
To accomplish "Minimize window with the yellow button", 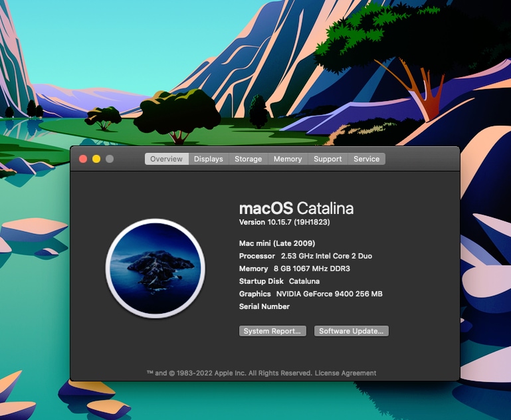I will (96, 159).
